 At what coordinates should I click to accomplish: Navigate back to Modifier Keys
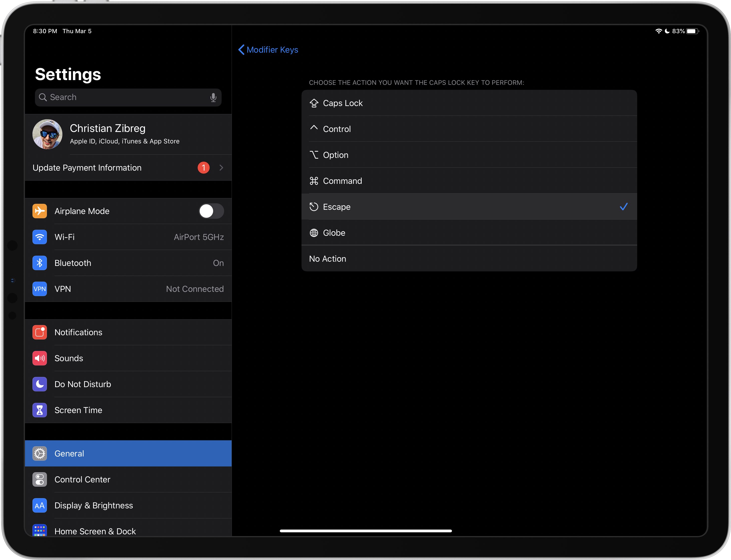pos(268,49)
